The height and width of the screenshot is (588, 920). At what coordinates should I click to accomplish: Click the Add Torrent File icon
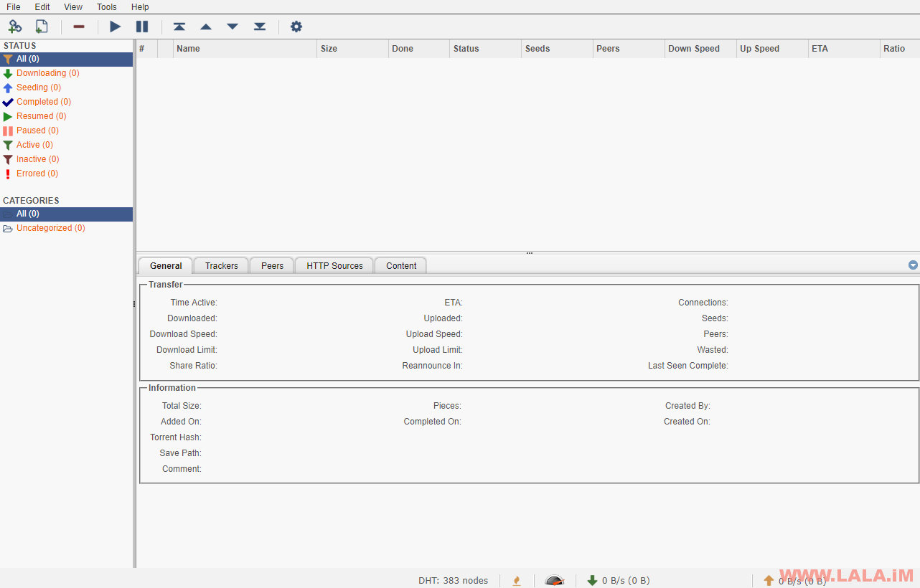click(x=42, y=27)
